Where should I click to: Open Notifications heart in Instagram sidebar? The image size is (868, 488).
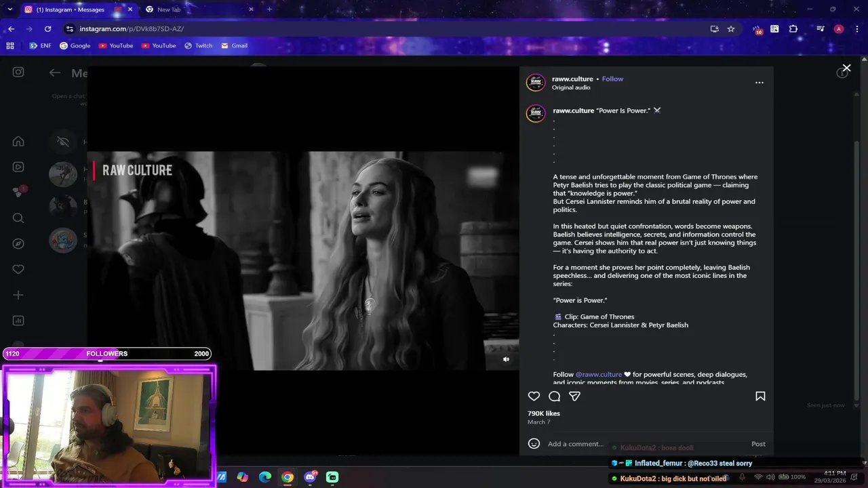tap(18, 269)
